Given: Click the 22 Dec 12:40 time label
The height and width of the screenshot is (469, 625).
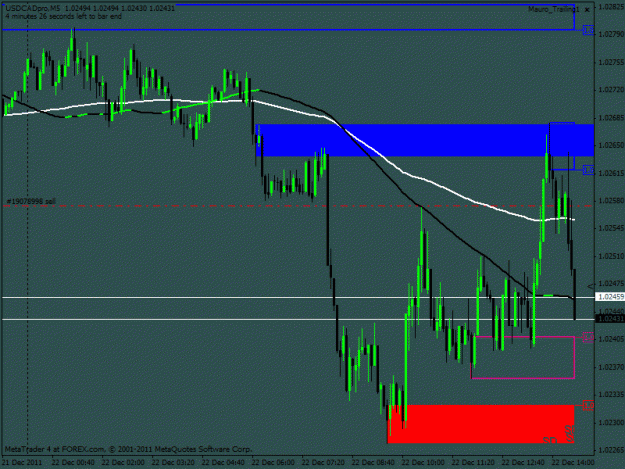Looking at the screenshot, I should [x=523, y=463].
